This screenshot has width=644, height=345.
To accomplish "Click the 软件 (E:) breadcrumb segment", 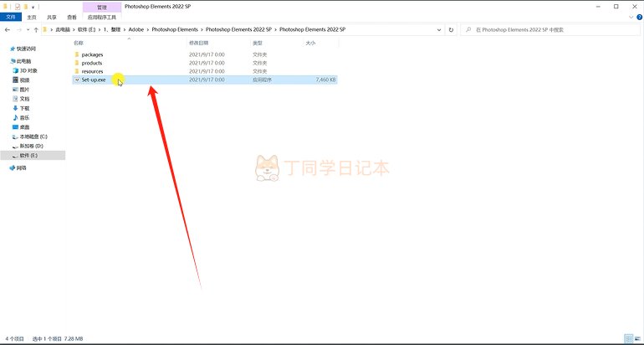I will coord(86,29).
